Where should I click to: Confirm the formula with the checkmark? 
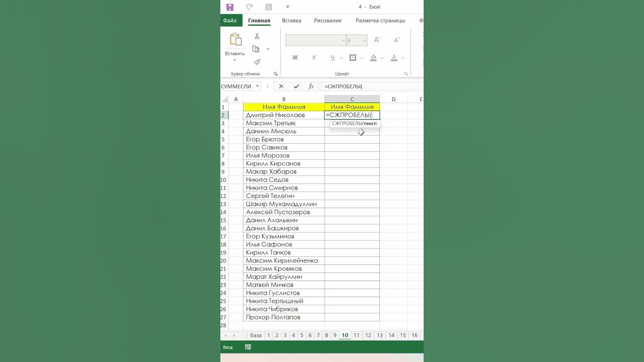coord(296,86)
